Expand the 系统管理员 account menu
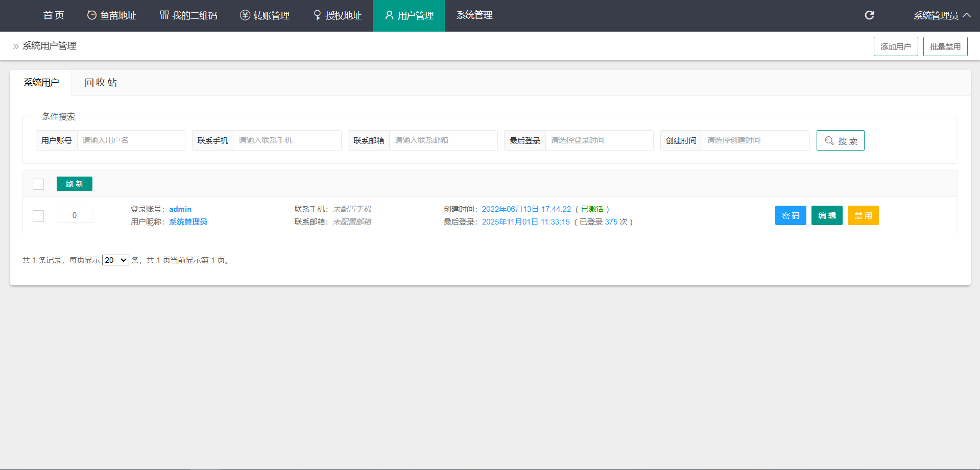 point(942,15)
